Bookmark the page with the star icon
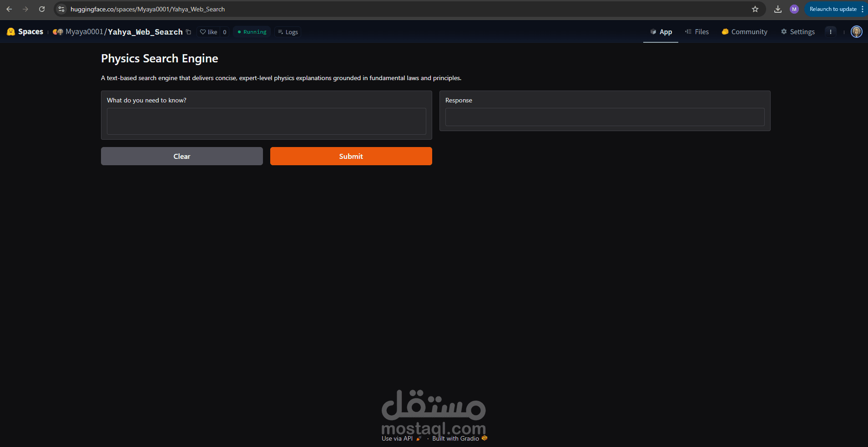This screenshot has height=447, width=868. pos(755,9)
